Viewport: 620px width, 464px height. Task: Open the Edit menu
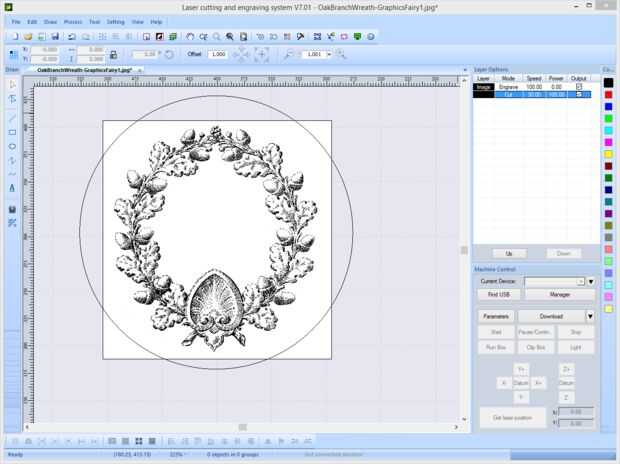32,22
